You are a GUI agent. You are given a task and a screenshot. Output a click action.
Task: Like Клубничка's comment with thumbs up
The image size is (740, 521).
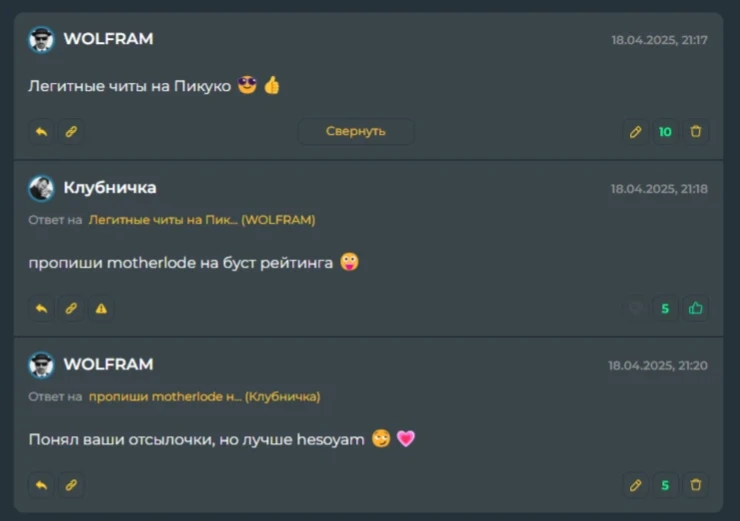696,308
